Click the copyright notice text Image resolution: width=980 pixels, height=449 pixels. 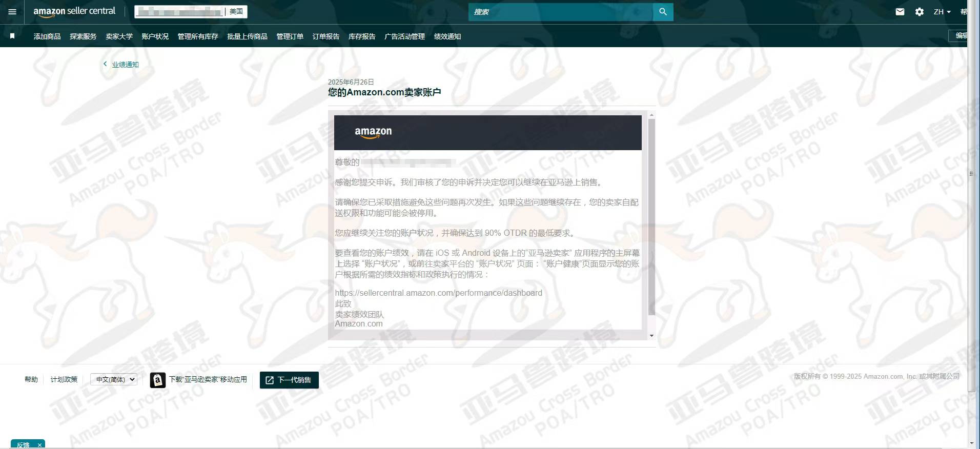tap(876, 376)
